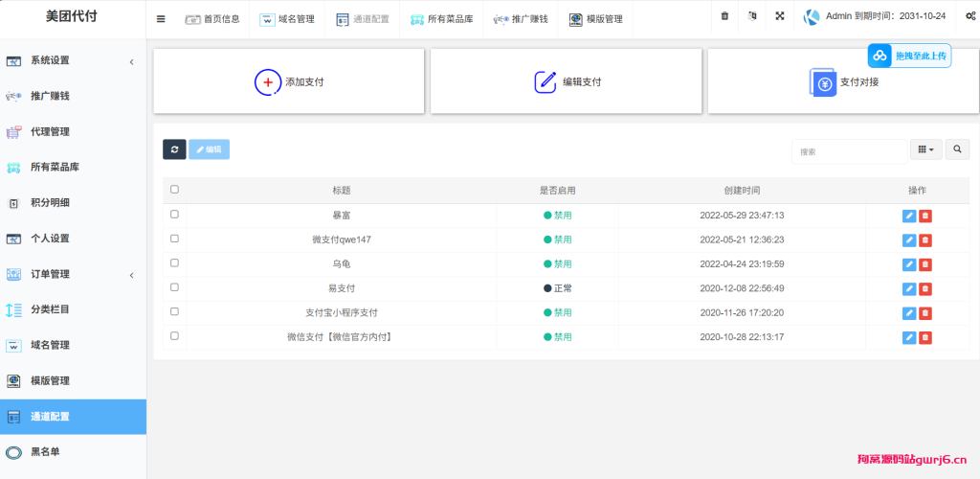Image resolution: width=980 pixels, height=479 pixels.
Task: Toggle the select-all checkbox in table header
Action: point(174,190)
